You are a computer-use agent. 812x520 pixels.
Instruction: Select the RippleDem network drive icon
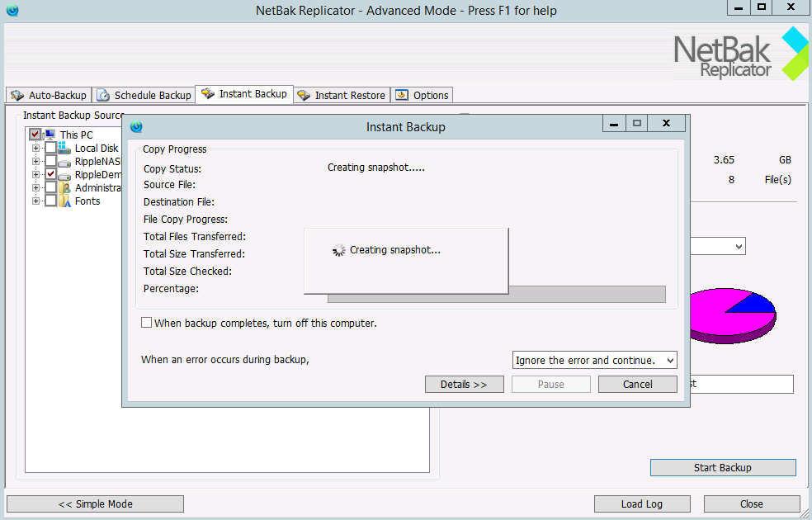point(64,176)
